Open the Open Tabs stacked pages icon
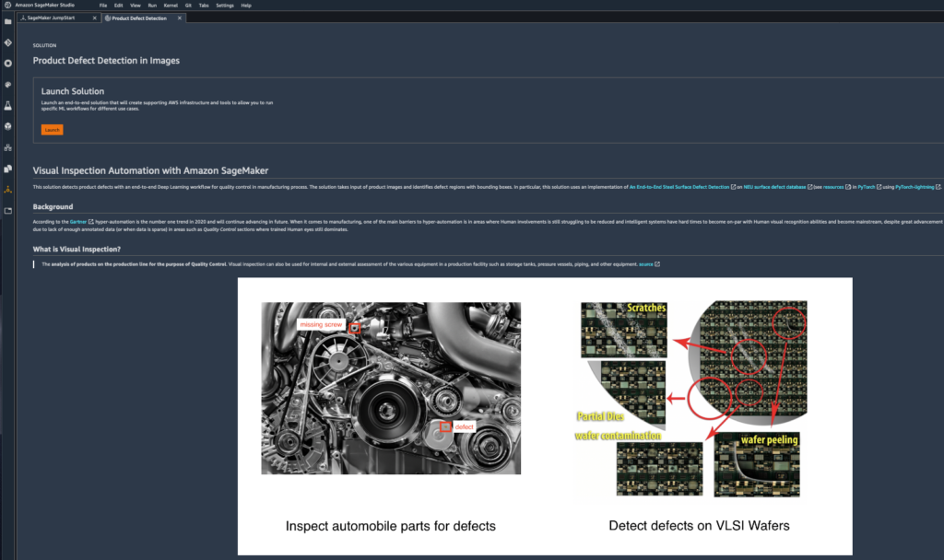The image size is (944, 560). 7,169
